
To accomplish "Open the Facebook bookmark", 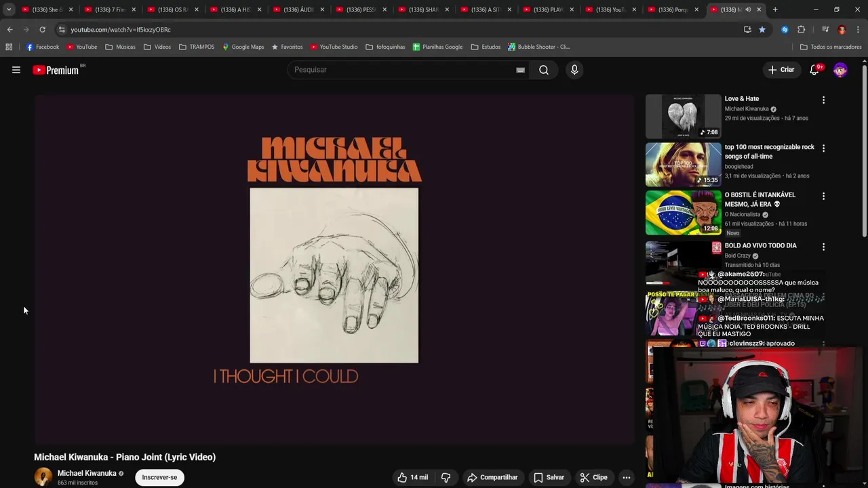I will click(x=43, y=47).
